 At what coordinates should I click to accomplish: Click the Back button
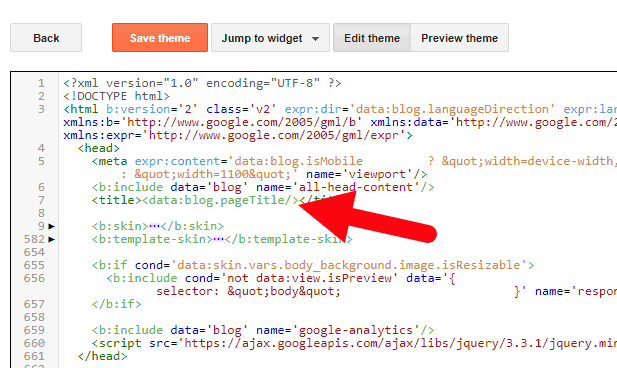pyautogui.click(x=46, y=38)
